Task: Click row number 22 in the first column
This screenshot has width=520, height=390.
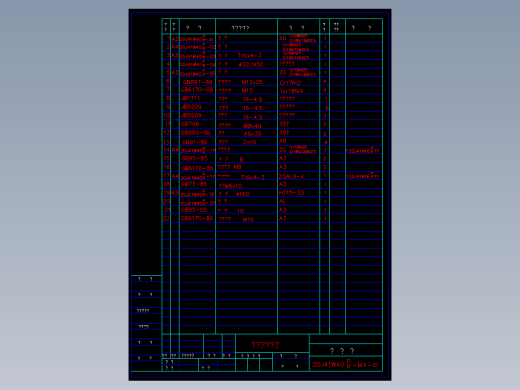Action: [x=166, y=219]
